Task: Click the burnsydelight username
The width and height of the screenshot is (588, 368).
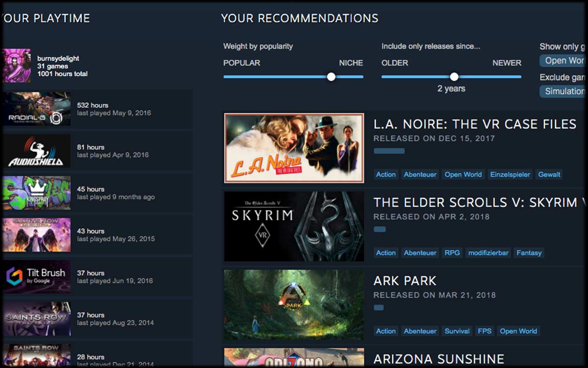Action: pyautogui.click(x=58, y=58)
